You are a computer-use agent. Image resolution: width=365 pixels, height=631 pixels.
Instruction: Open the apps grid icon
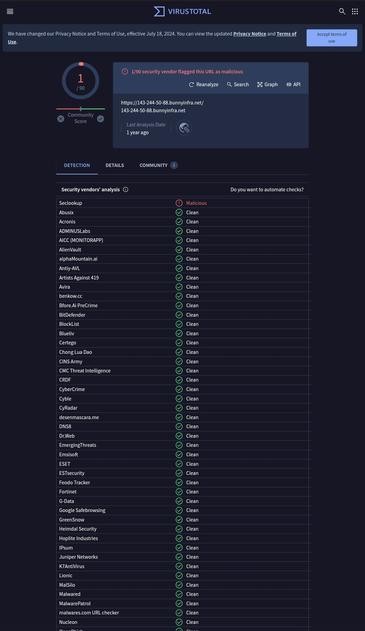coord(355,11)
